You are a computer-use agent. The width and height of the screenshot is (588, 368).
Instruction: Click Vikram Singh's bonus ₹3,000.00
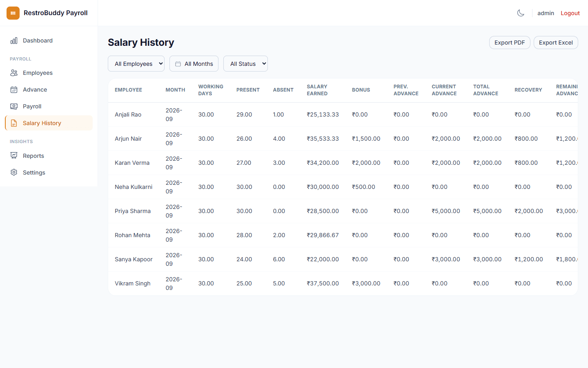[366, 283]
